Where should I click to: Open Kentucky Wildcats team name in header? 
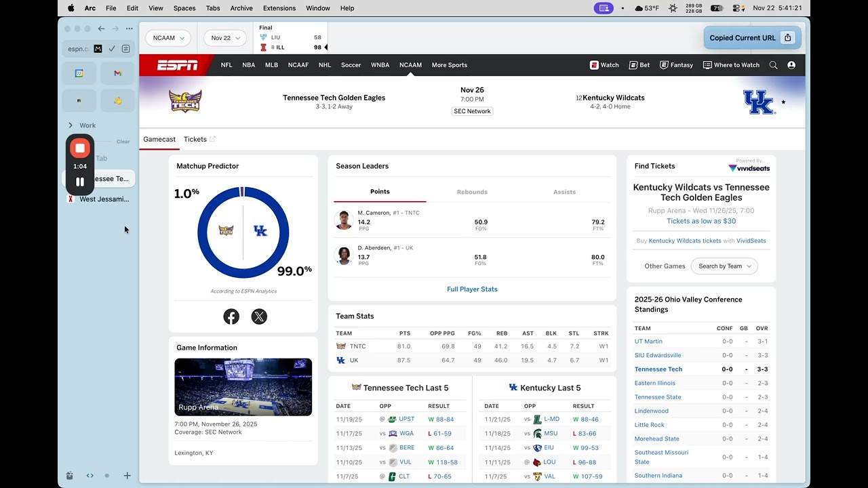click(x=614, y=98)
